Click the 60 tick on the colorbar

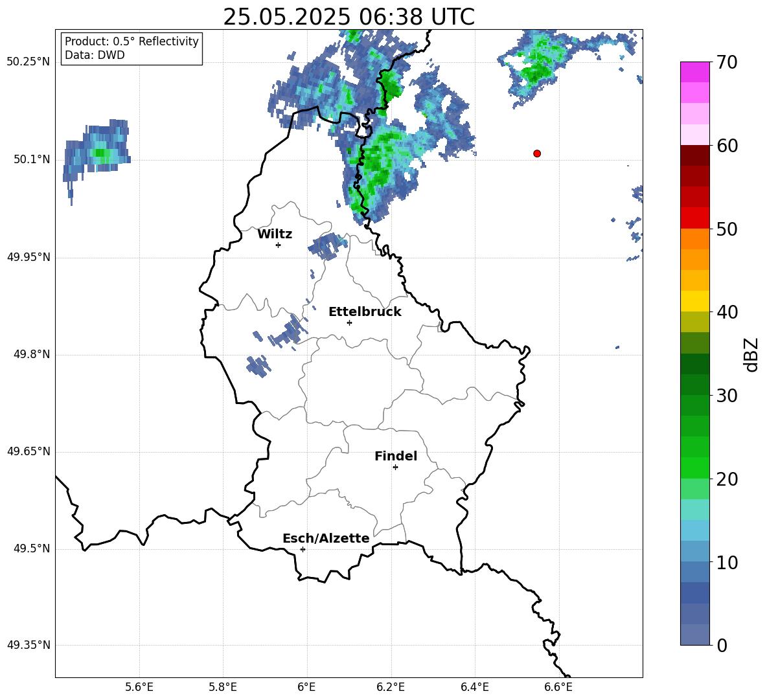pyautogui.click(x=727, y=146)
